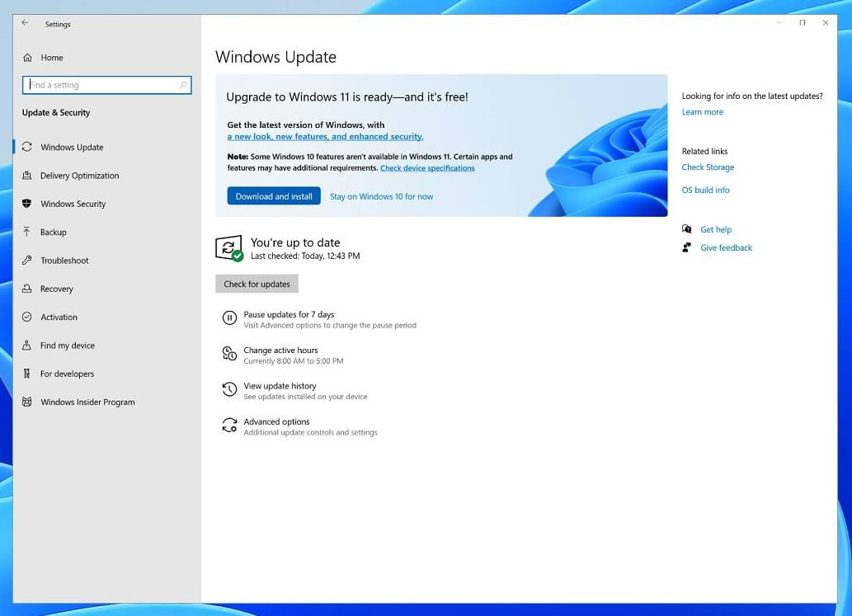Click the Give feedback person icon

(x=687, y=247)
